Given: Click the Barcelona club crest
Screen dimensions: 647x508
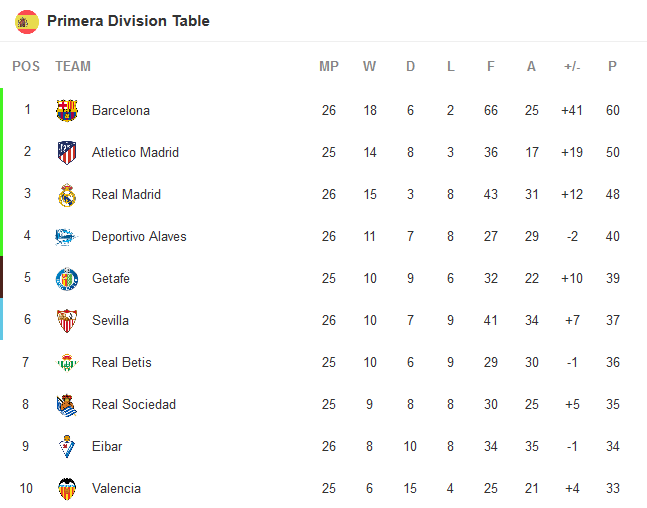Looking at the screenshot, I should [x=67, y=110].
